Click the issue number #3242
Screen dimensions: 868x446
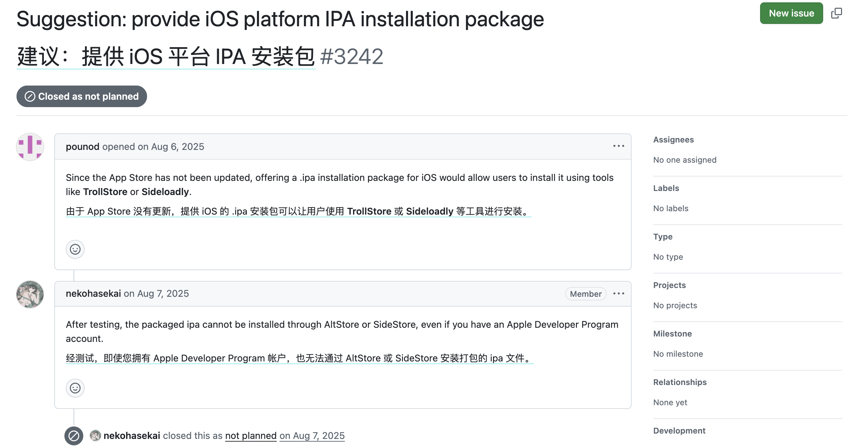(x=351, y=57)
